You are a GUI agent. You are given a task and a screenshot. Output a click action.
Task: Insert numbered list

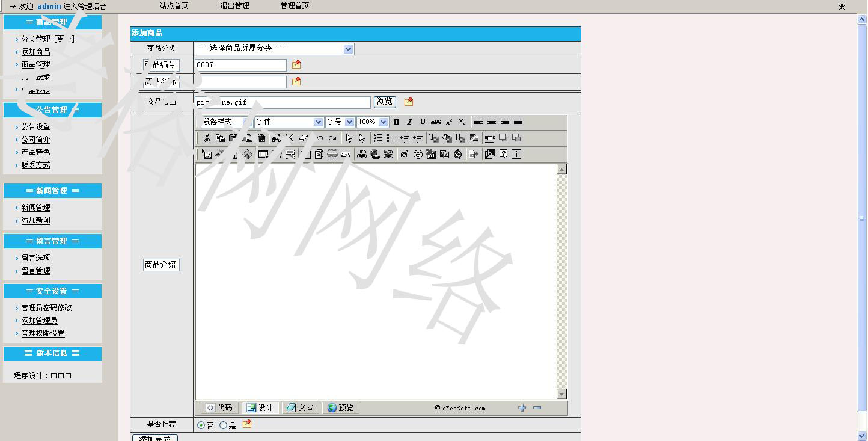[378, 138]
